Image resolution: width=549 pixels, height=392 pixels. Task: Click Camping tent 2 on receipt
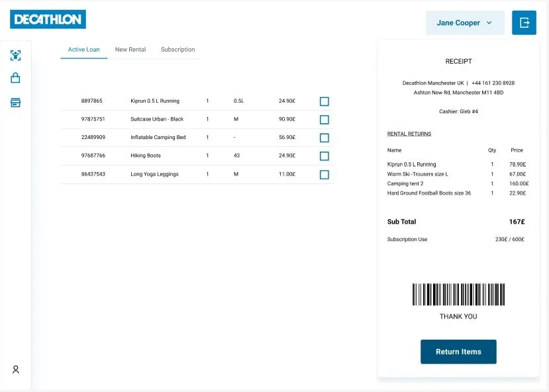[x=405, y=183]
